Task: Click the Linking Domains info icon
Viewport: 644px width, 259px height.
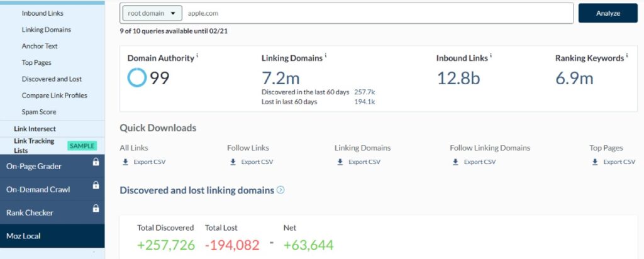Action: pyautogui.click(x=326, y=56)
